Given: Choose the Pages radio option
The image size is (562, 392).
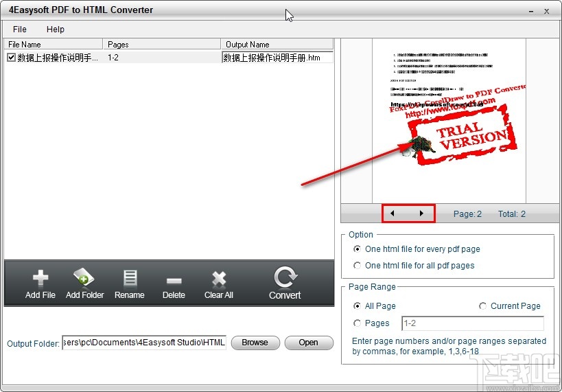Looking at the screenshot, I should click(x=357, y=323).
